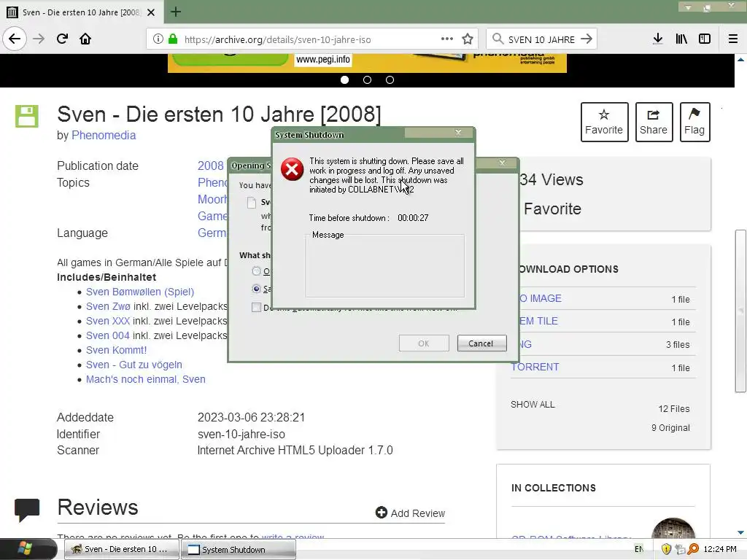Click the Reviews speech bubble icon
The height and width of the screenshot is (560, 747).
point(27,510)
